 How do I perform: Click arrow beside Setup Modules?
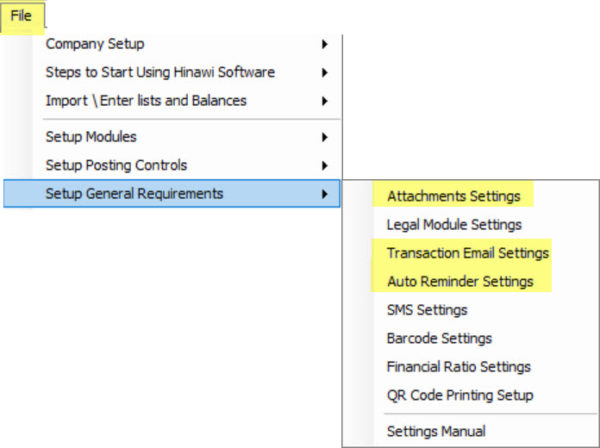point(324,137)
